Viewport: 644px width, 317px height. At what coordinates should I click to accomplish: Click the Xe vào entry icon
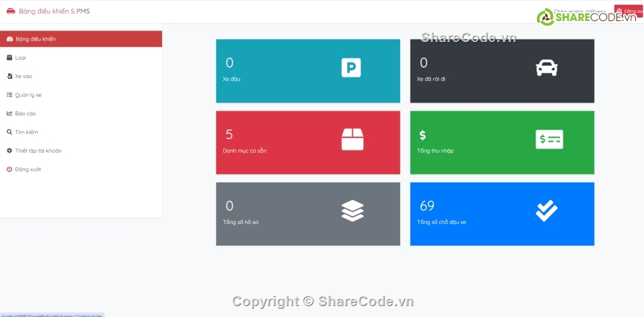tap(9, 76)
